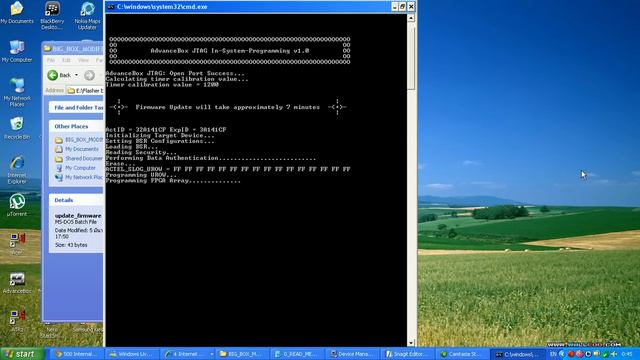The width and height of the screenshot is (640, 360).
Task: Click the Forward arrow in Explorer window
Action: click(89, 75)
